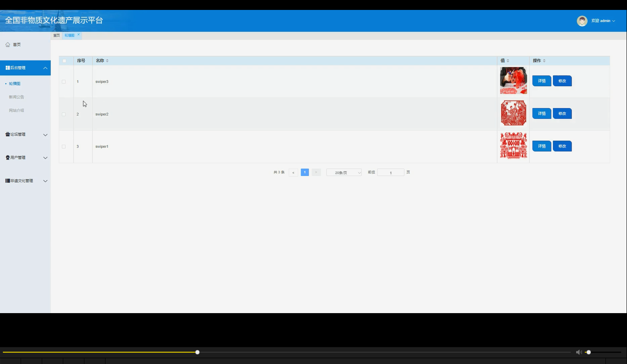Click the 用户管理 user icon

(7, 158)
